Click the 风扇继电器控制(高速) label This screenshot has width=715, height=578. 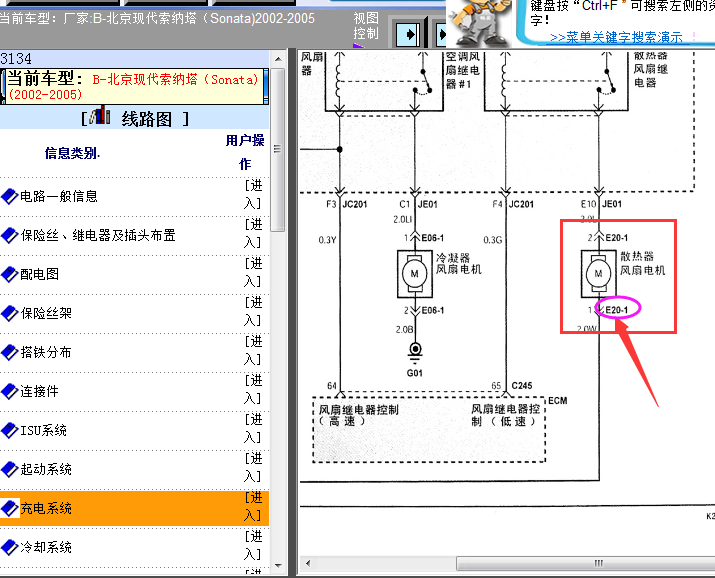[358, 415]
